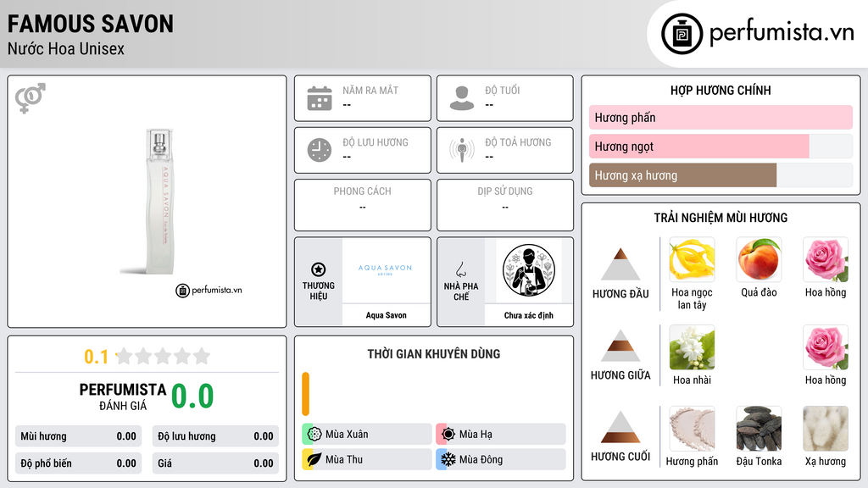
Task: Click the Mùa Thu leaf icon
Action: pyautogui.click(x=314, y=459)
